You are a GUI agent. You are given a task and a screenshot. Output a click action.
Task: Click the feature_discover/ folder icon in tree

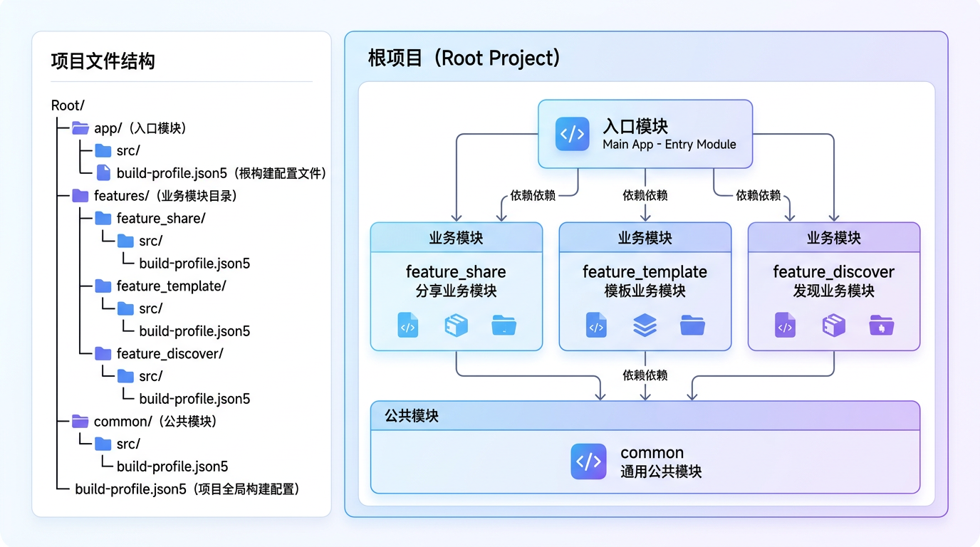[x=103, y=353]
